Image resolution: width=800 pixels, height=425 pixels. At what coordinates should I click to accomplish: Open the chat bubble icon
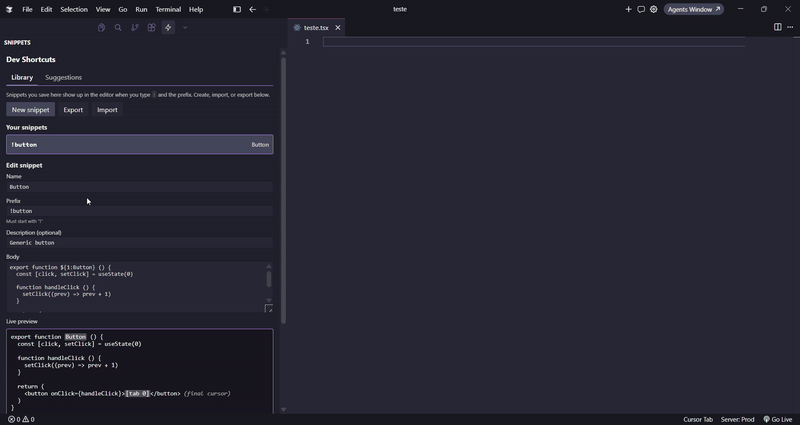pos(641,9)
